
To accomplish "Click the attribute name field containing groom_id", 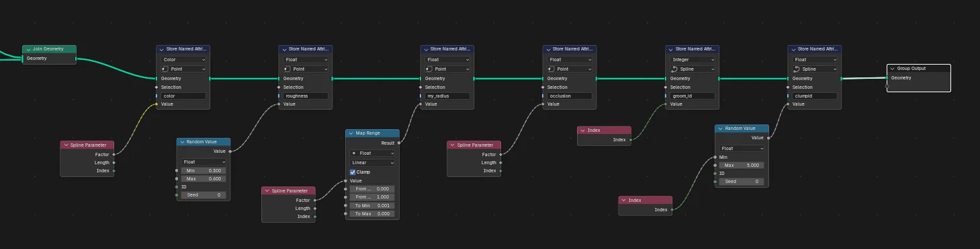I will [693, 96].
